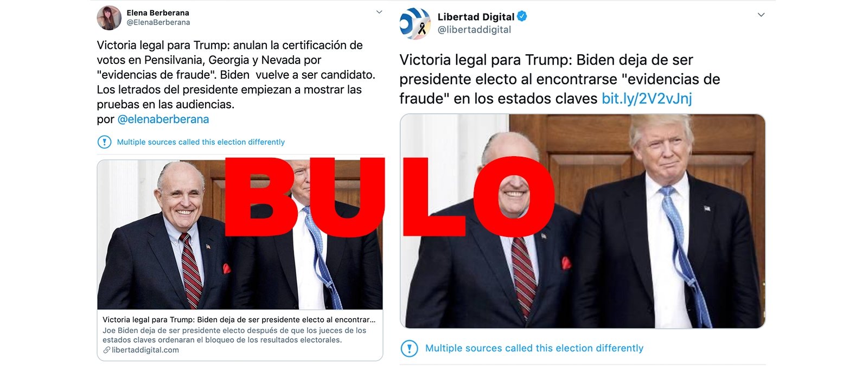
Task: Click the @libertaddigital handle
Action: pyautogui.click(x=474, y=30)
